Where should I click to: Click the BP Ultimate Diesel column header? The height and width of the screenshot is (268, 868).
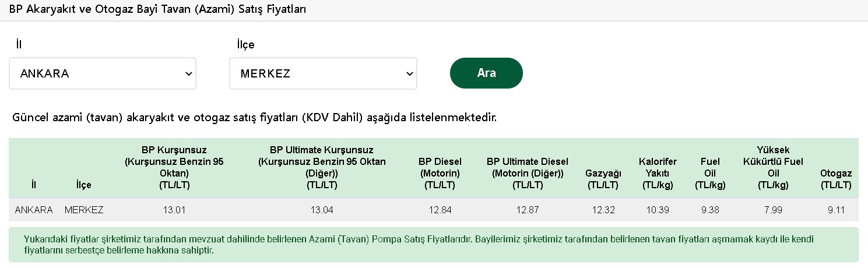click(x=528, y=173)
